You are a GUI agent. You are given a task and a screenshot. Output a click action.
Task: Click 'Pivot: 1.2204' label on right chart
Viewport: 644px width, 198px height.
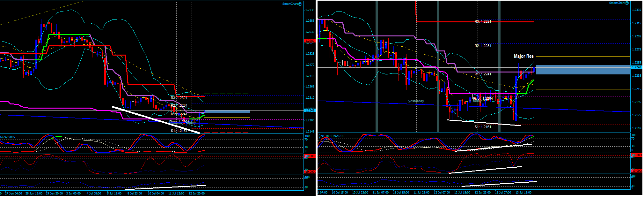pyautogui.click(x=483, y=98)
